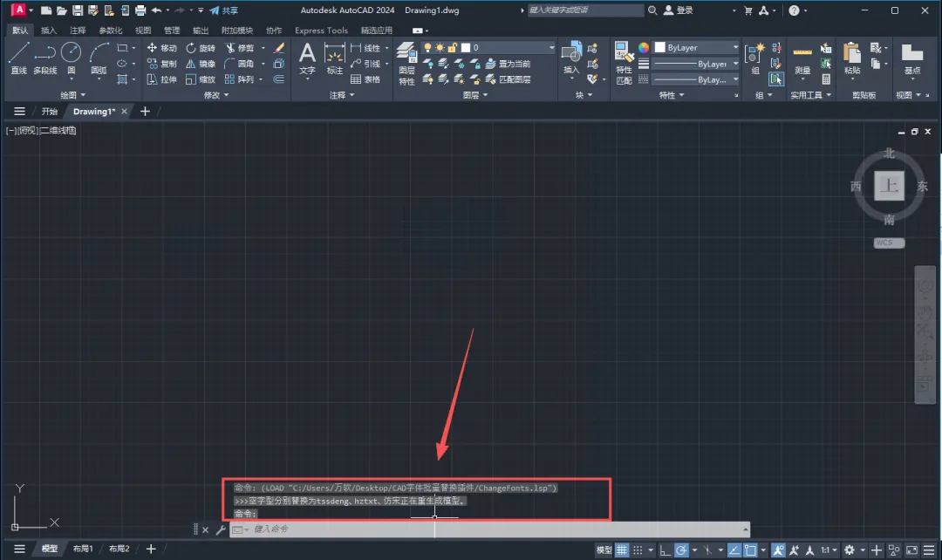
Task: Toggle isolate objects icon in status bar
Action: click(x=894, y=550)
